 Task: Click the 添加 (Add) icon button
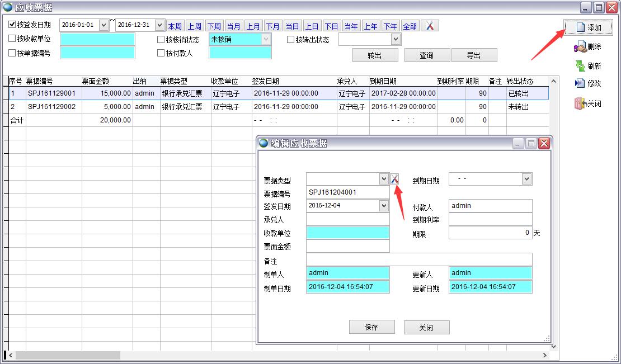[x=588, y=27]
